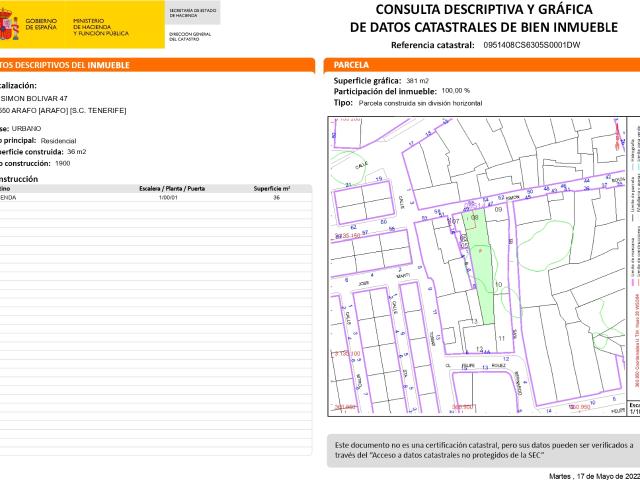The height and width of the screenshot is (480, 640).
Task: Click the "PARCELA" section header
Action: click(x=351, y=65)
